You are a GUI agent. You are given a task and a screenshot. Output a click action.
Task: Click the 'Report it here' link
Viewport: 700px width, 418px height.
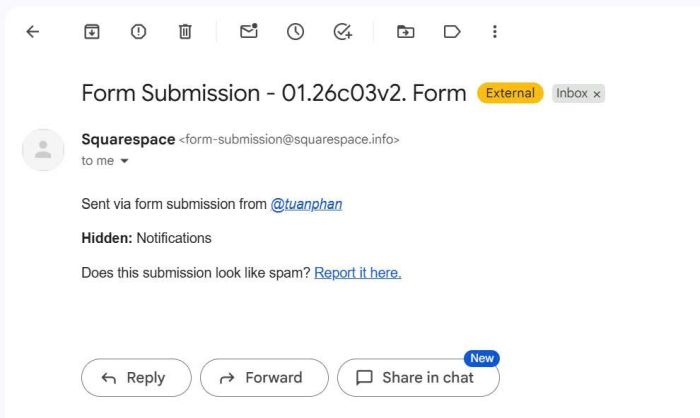357,272
